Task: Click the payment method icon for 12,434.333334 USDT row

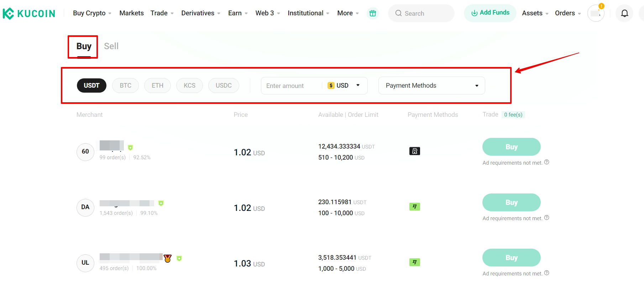Action: point(415,151)
